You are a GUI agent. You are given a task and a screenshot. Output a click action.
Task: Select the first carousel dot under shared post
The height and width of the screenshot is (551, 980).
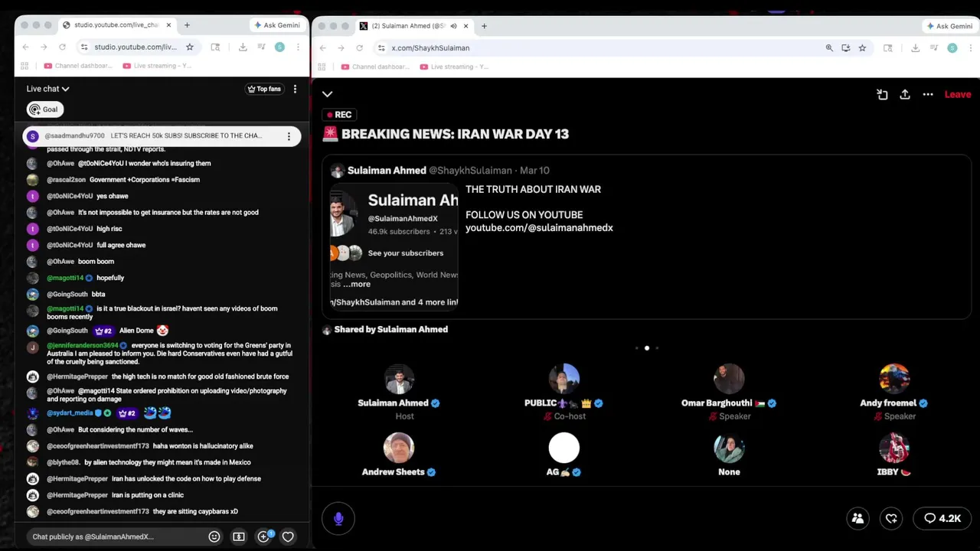pos(637,348)
